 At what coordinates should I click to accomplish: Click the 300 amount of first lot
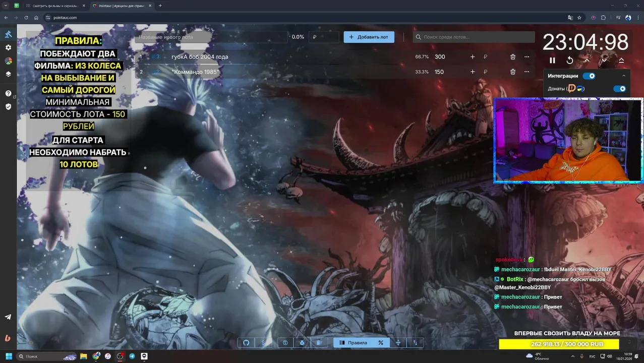(x=440, y=57)
